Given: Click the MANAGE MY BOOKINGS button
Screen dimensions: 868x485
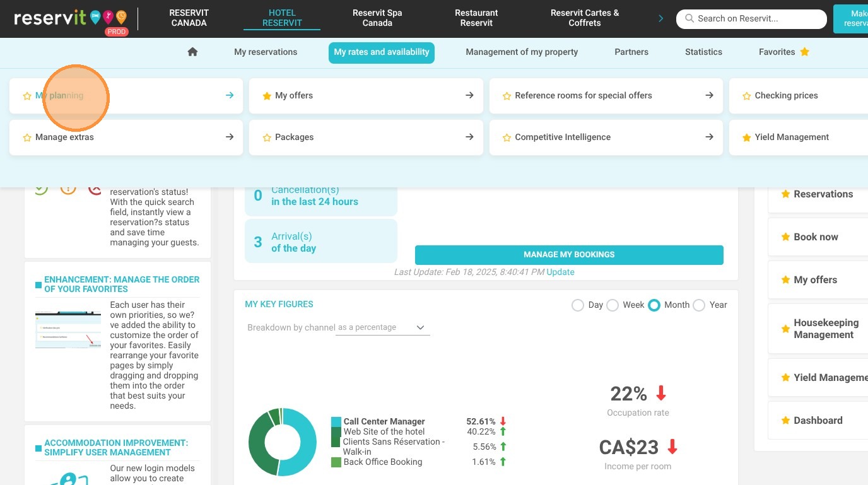Looking at the screenshot, I should [569, 255].
